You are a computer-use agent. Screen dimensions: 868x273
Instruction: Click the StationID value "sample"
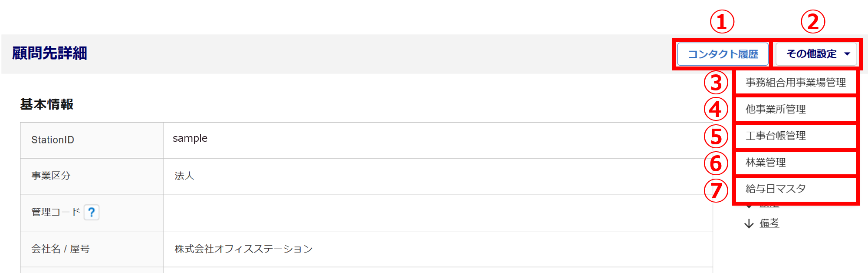(x=190, y=138)
